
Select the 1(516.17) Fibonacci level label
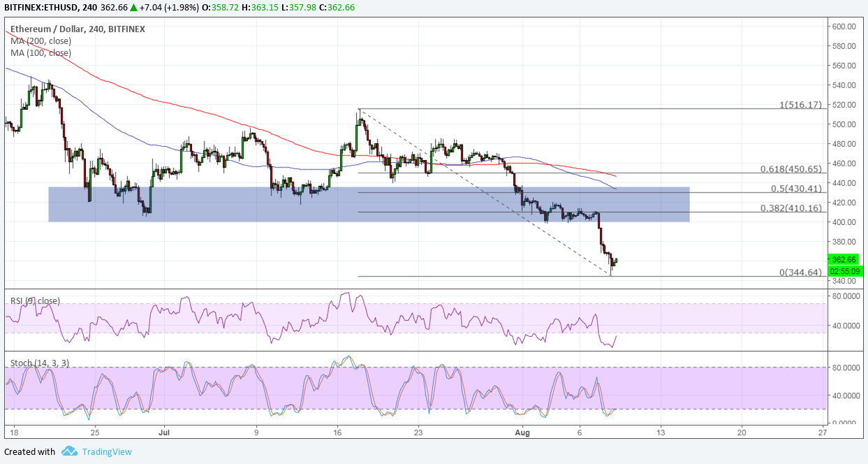tap(800, 105)
